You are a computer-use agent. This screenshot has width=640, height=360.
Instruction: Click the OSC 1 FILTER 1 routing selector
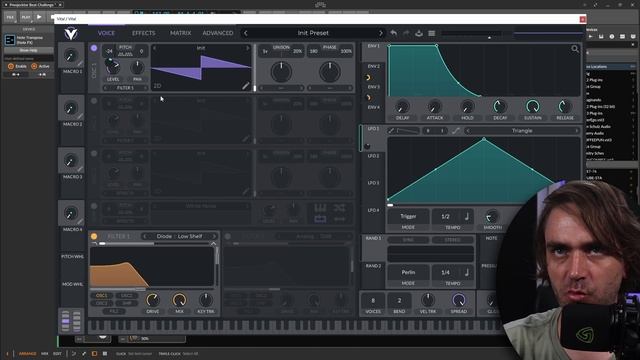pos(125,88)
